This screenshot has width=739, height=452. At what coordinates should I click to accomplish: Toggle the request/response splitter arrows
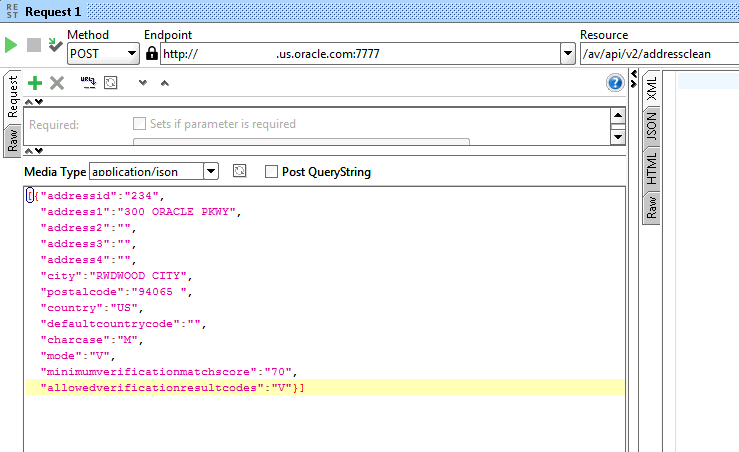[634, 79]
